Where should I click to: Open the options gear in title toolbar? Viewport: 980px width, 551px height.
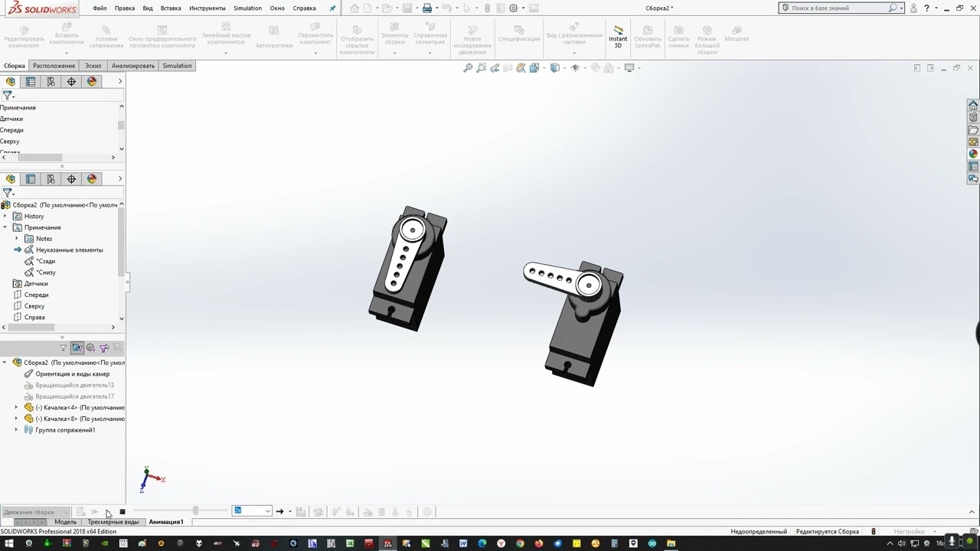point(514,8)
